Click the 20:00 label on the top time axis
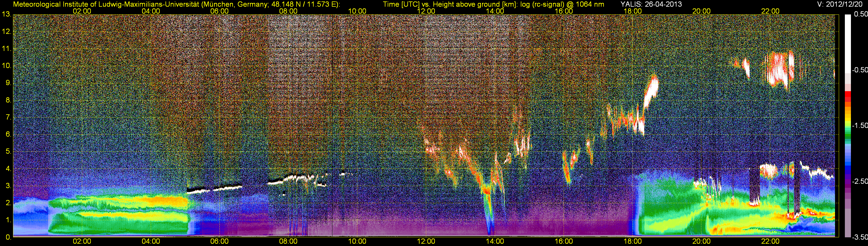The height and width of the screenshot is (246, 868). click(702, 11)
